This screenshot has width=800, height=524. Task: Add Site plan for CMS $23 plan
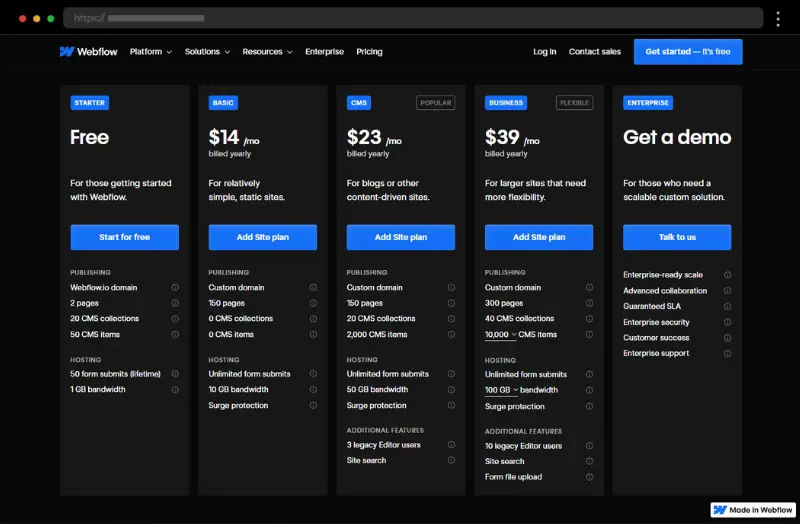(401, 237)
